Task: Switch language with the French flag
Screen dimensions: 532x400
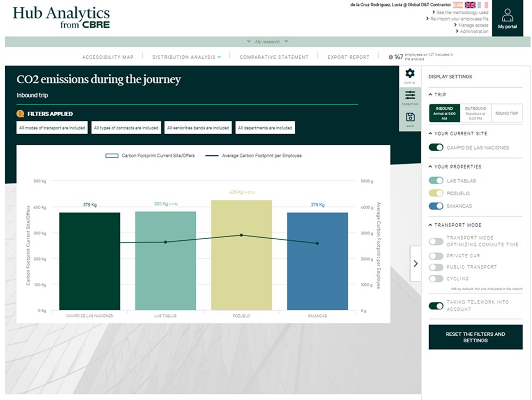Action: [483, 5]
